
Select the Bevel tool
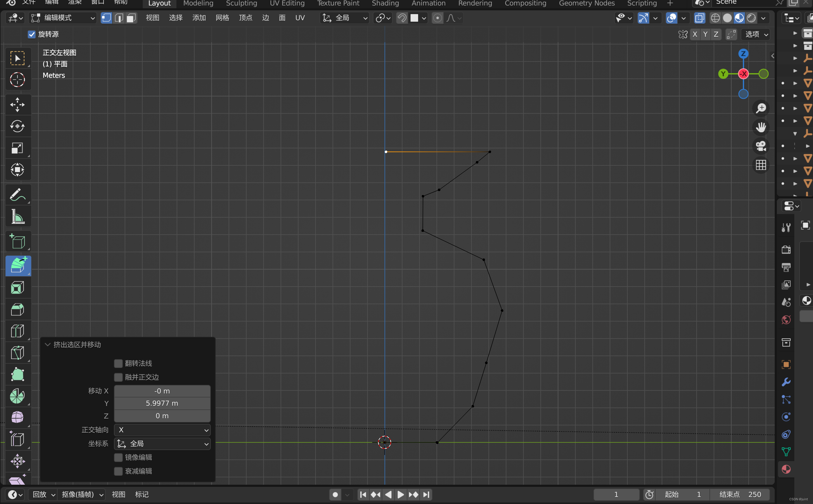(17, 309)
